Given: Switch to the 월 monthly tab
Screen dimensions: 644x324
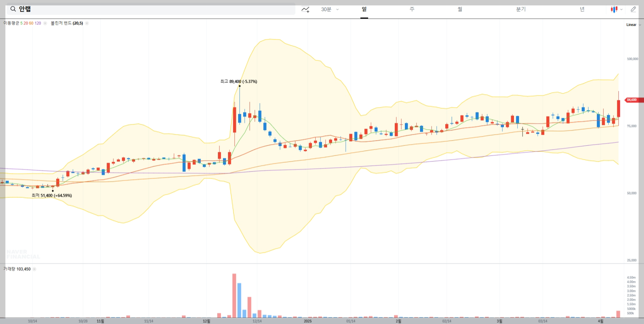Looking at the screenshot, I should coord(460,9).
